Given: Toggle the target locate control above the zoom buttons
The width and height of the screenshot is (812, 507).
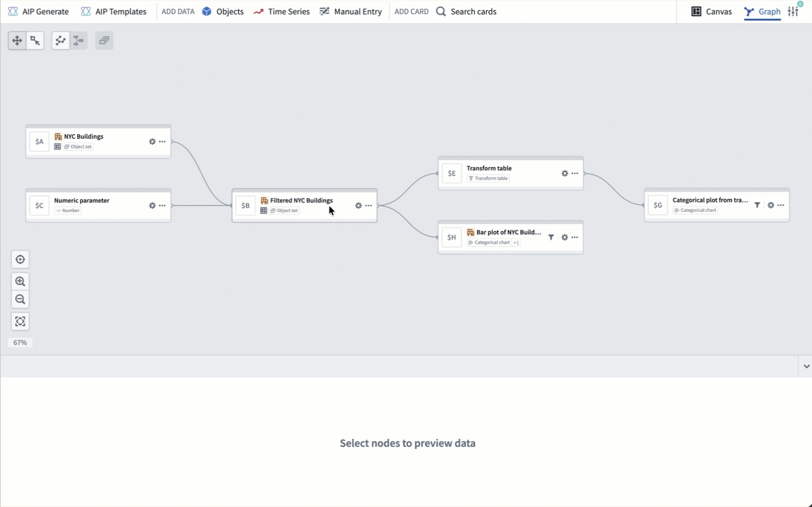Looking at the screenshot, I should (x=20, y=259).
